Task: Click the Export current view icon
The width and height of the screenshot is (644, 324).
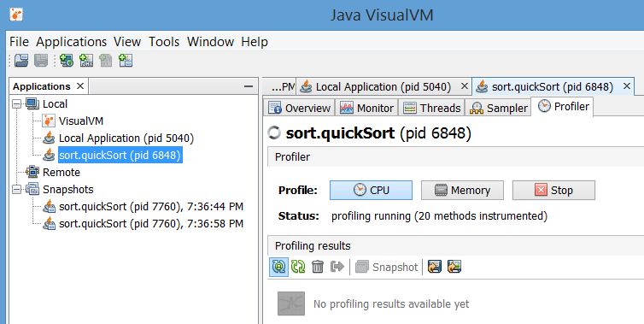Action: (x=435, y=267)
